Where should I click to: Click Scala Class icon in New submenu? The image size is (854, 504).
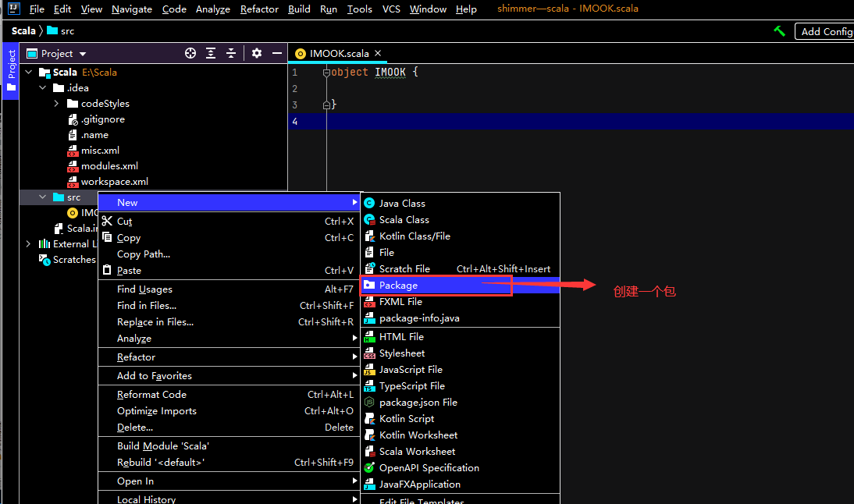pyautogui.click(x=369, y=219)
